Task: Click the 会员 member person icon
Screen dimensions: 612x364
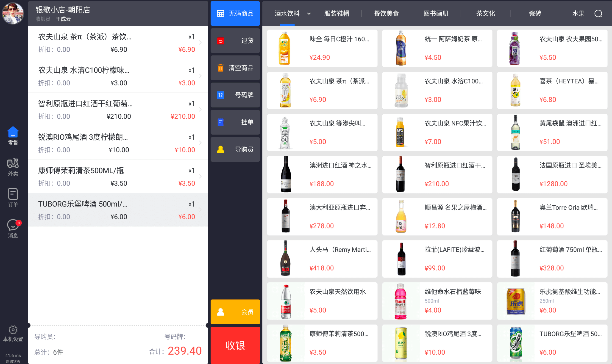Action: tap(220, 312)
